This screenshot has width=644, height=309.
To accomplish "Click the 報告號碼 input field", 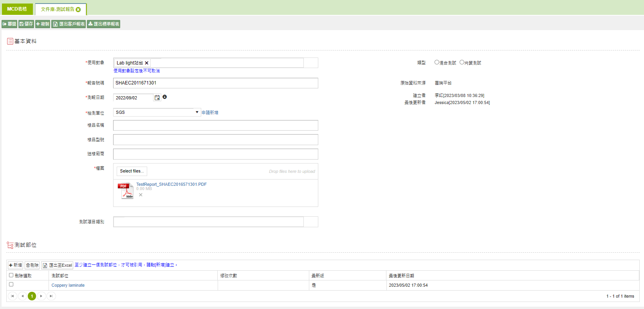I will (x=216, y=83).
